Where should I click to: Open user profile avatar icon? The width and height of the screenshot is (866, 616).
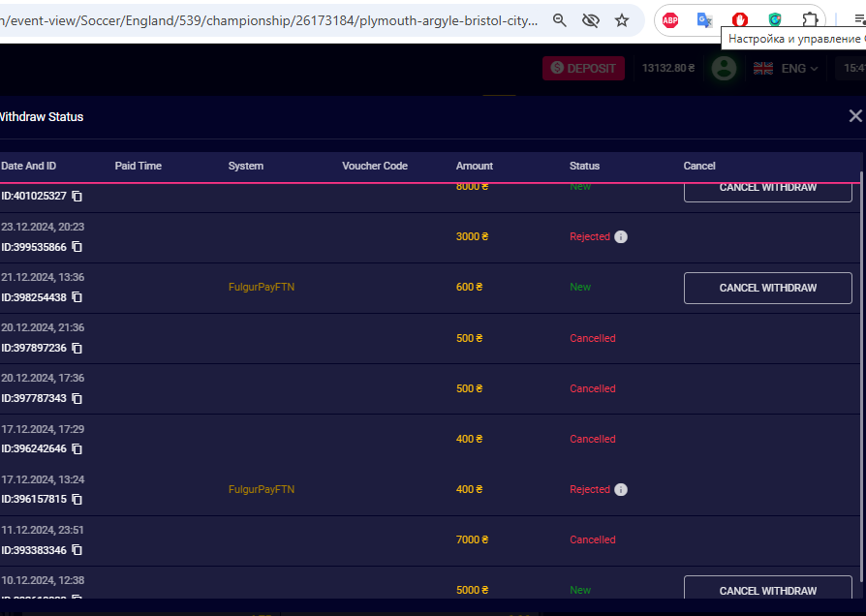point(724,68)
